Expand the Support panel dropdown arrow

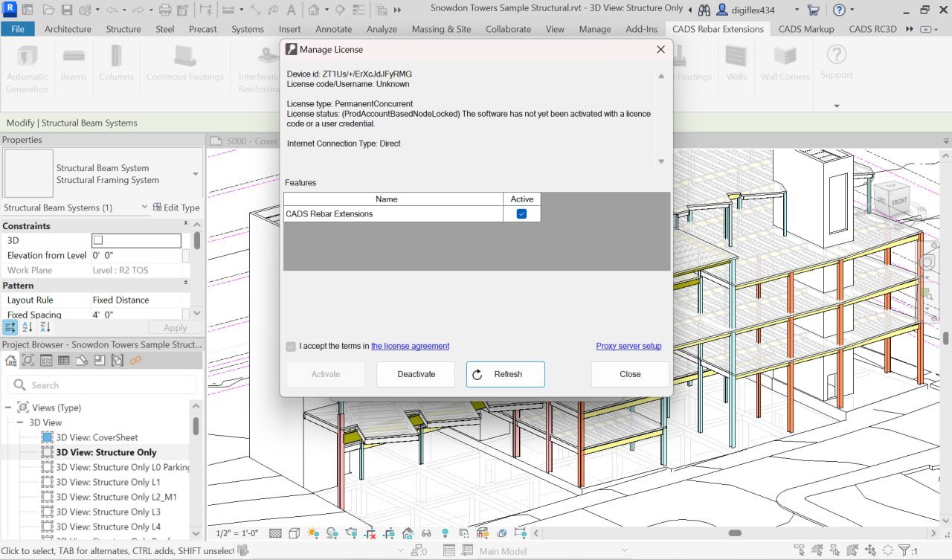(837, 106)
